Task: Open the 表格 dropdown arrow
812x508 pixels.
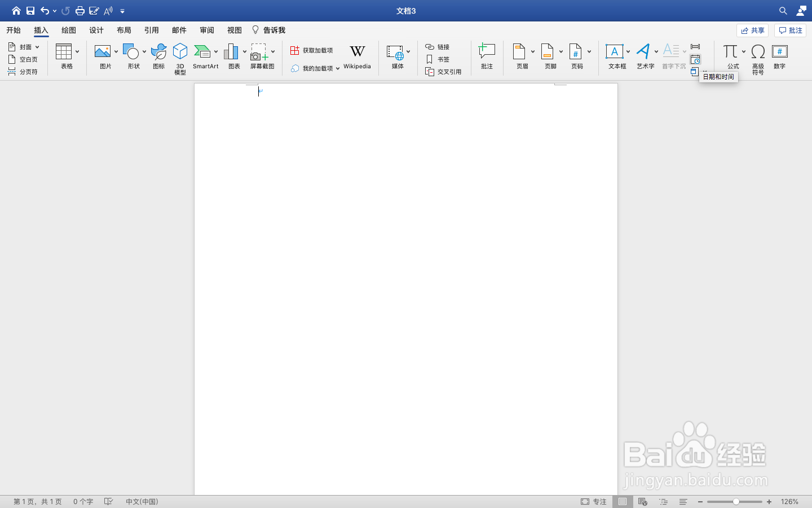Action: pos(77,52)
